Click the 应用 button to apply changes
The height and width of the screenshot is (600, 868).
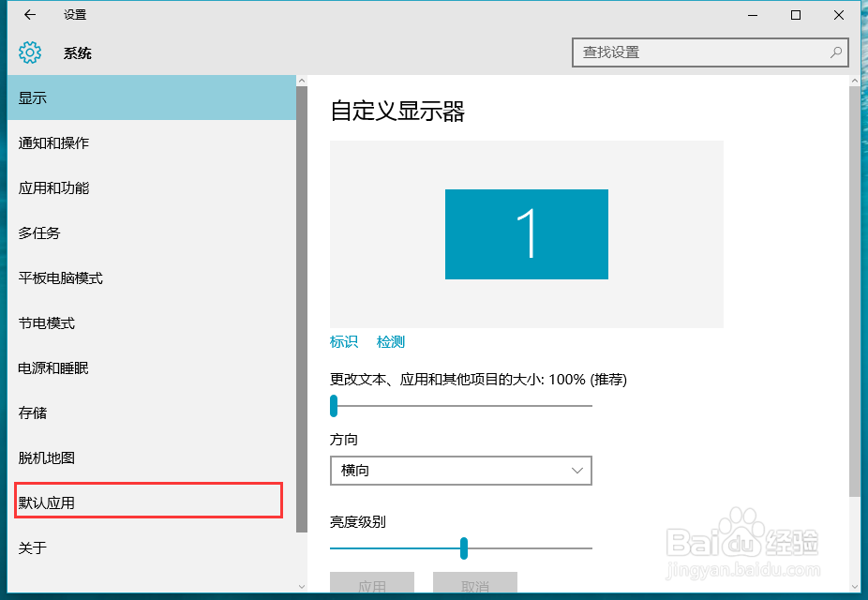[372, 584]
